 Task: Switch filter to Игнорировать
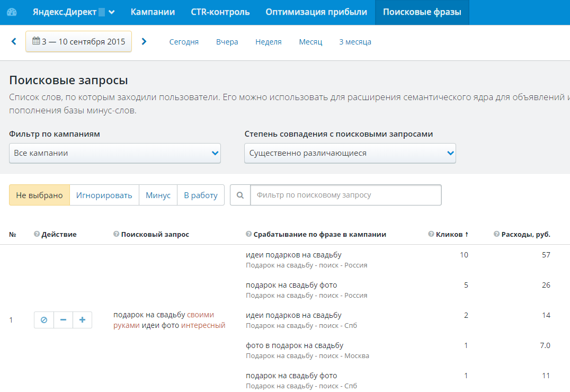[x=104, y=195]
